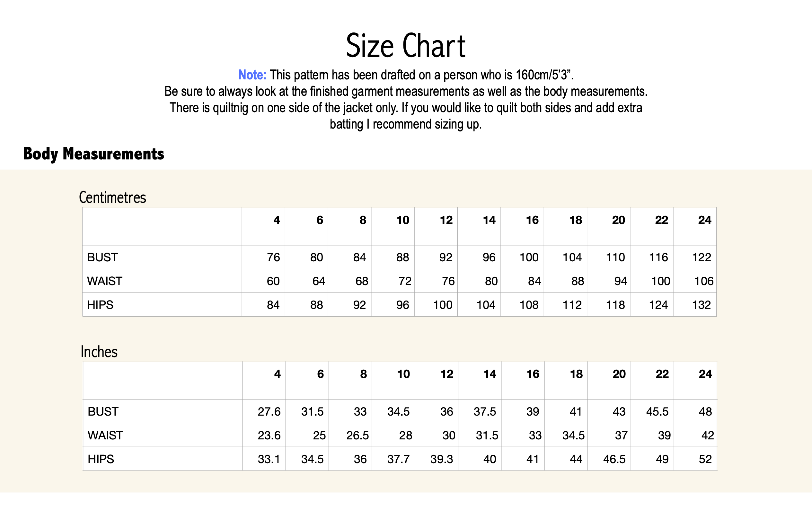Click bust value 122 in centimetres table

tap(702, 257)
